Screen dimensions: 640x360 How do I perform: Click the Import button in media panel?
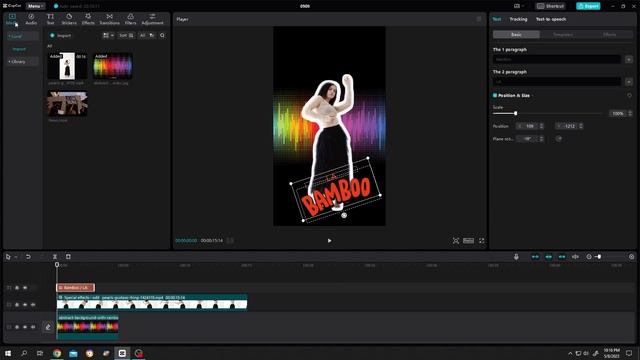pos(60,36)
